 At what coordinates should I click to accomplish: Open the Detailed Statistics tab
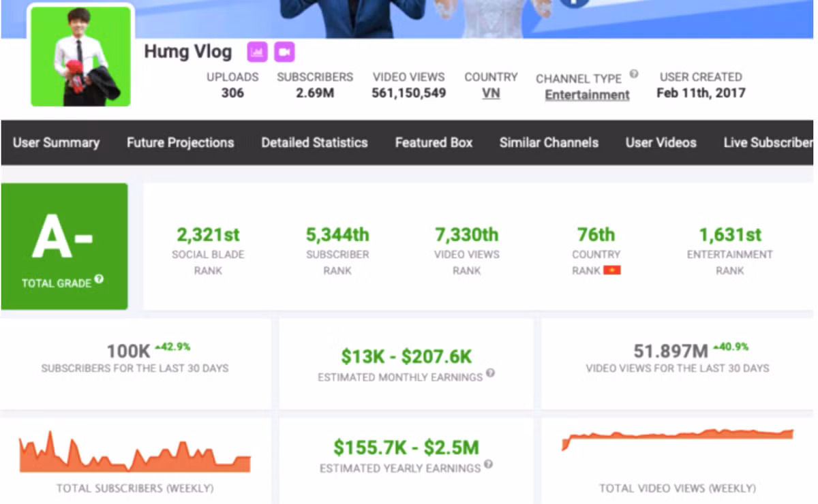[x=314, y=142]
